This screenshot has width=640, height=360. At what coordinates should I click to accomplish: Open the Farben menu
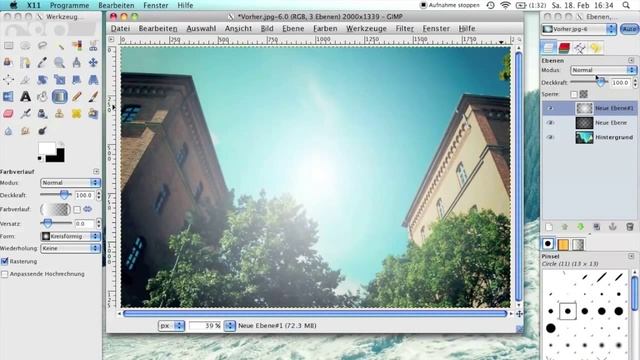325,29
